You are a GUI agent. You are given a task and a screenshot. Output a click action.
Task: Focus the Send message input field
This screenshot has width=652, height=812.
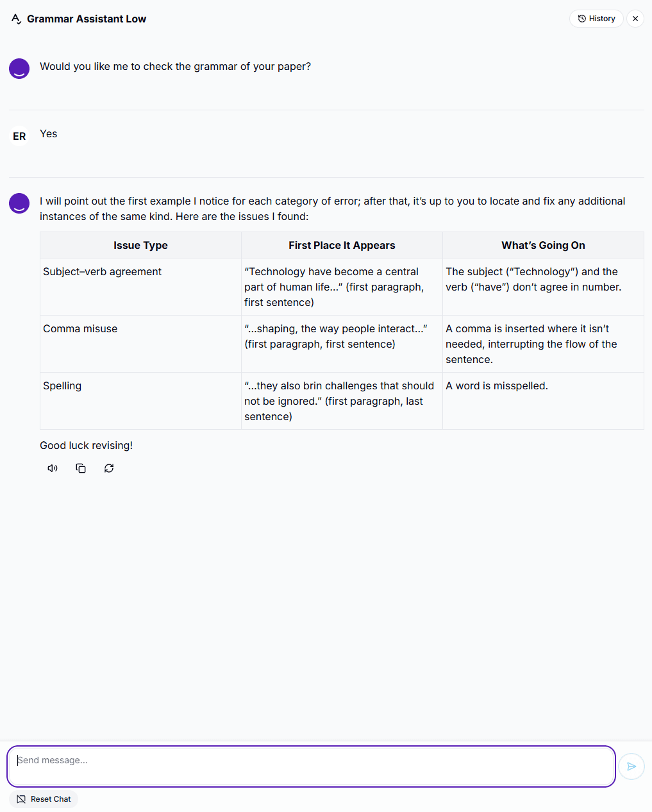pos(311,766)
